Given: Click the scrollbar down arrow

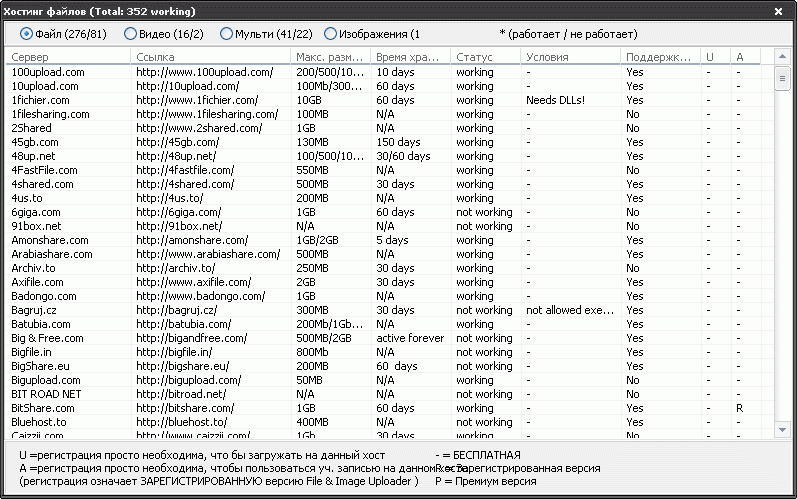Looking at the screenshot, I should (x=782, y=430).
